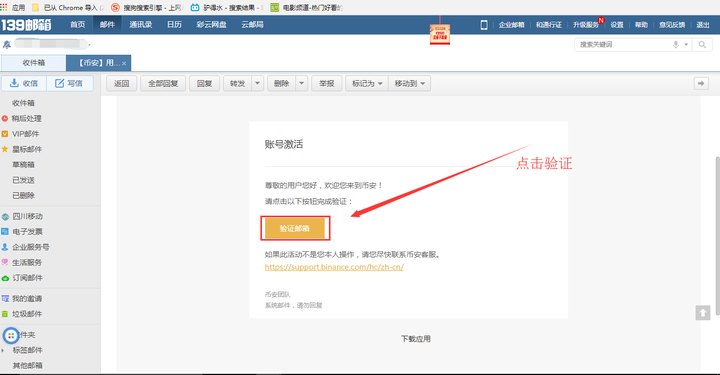Expand the 标签邮件 tree item
This screenshot has width=720, height=375.
pos(3,350)
